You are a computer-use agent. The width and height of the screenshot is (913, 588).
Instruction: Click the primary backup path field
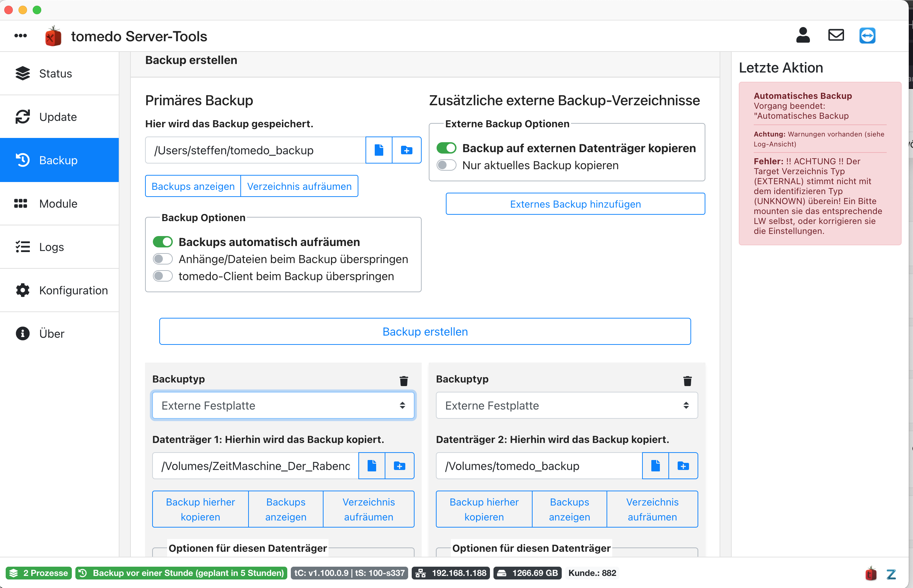pyautogui.click(x=256, y=150)
